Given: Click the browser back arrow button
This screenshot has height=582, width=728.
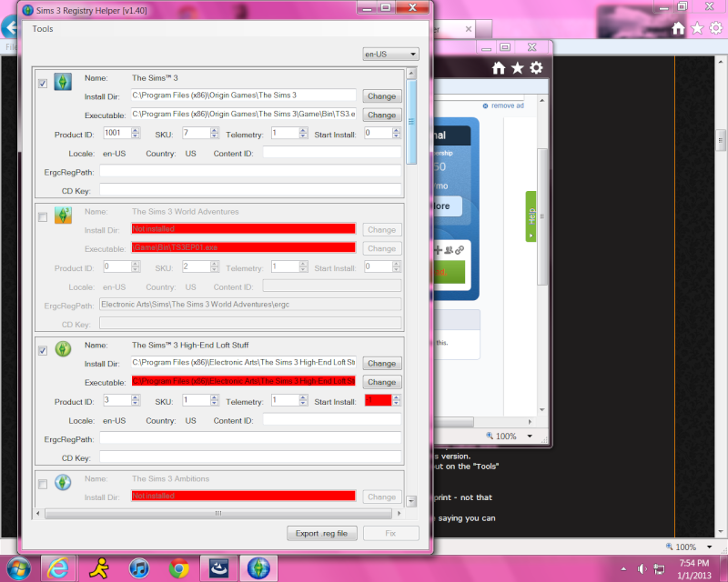Looking at the screenshot, I should tap(9, 27).
